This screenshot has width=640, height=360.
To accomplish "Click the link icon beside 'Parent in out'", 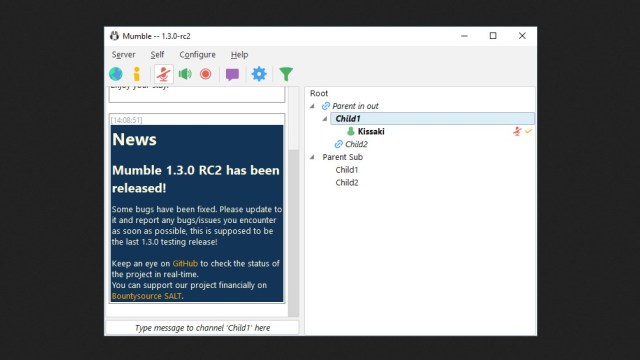I will click(325, 106).
